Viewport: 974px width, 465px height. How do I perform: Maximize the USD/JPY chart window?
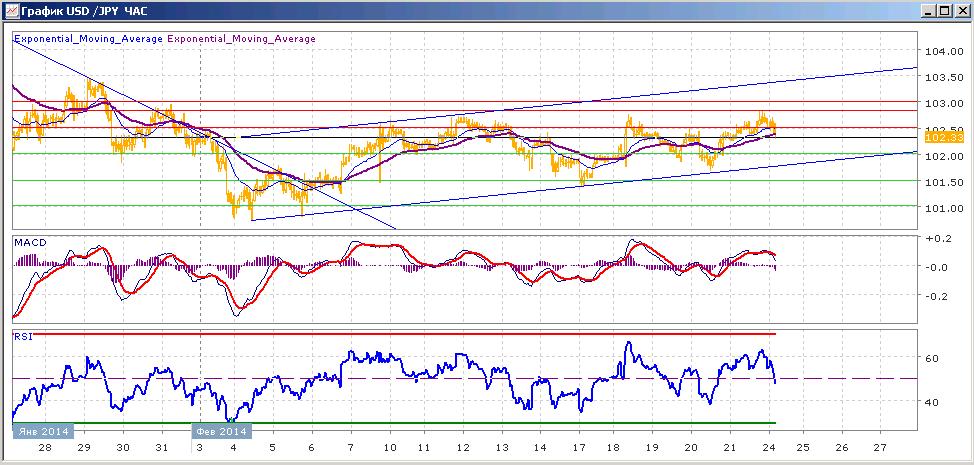pyautogui.click(x=944, y=11)
